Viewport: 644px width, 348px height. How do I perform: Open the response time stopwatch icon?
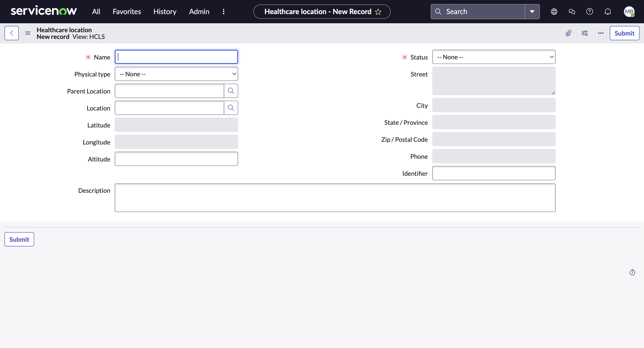click(x=632, y=272)
